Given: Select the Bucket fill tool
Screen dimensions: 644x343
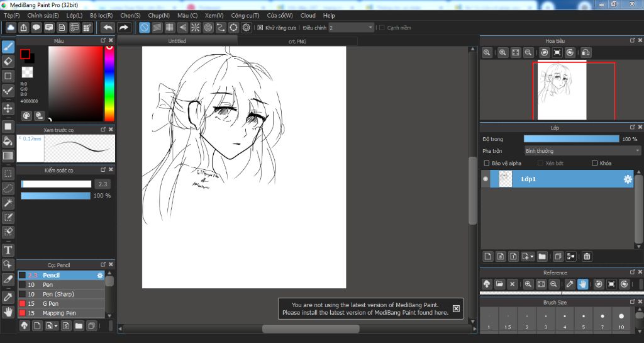Looking at the screenshot, I should tap(8, 142).
